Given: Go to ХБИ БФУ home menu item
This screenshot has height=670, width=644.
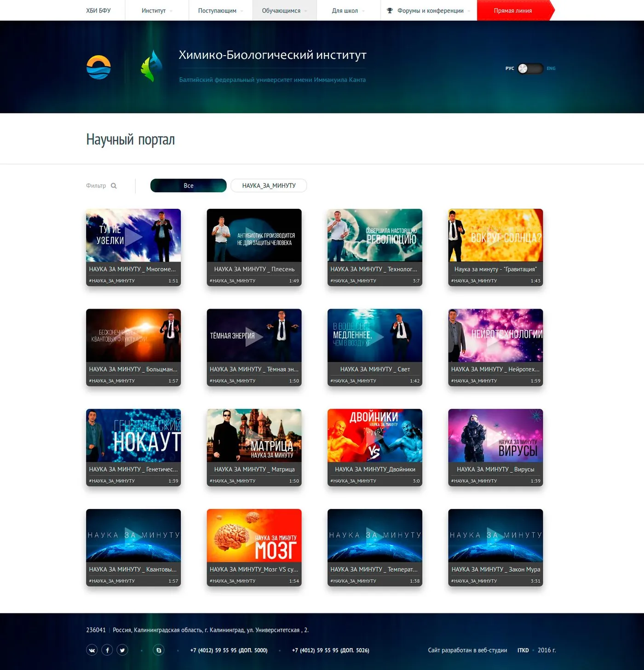Looking at the screenshot, I should point(98,11).
